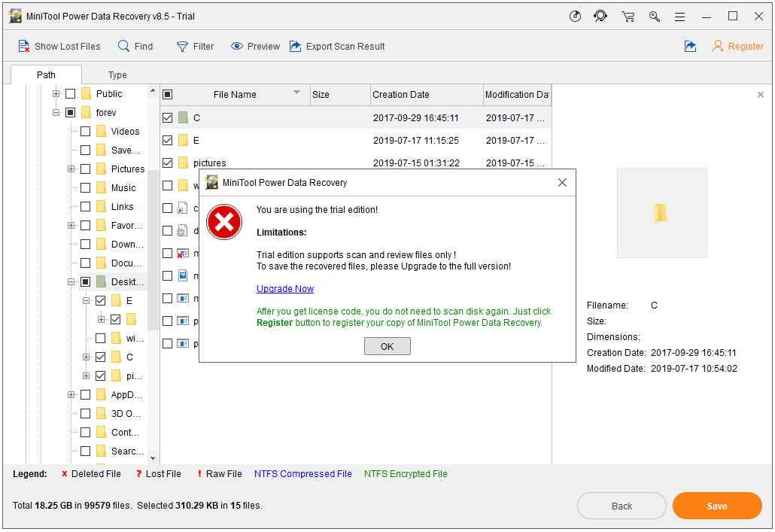
Task: Follow the Upgrade Now link
Action: click(x=284, y=289)
